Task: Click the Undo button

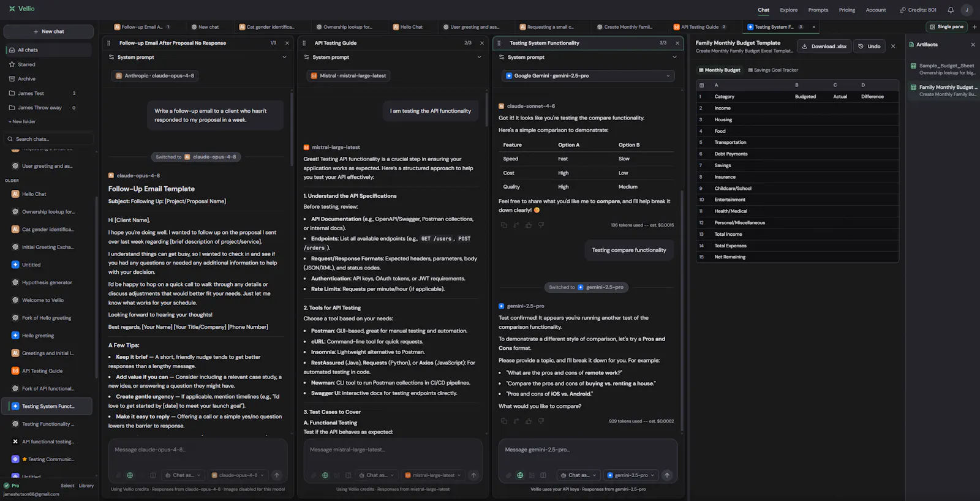Action: pos(869,47)
